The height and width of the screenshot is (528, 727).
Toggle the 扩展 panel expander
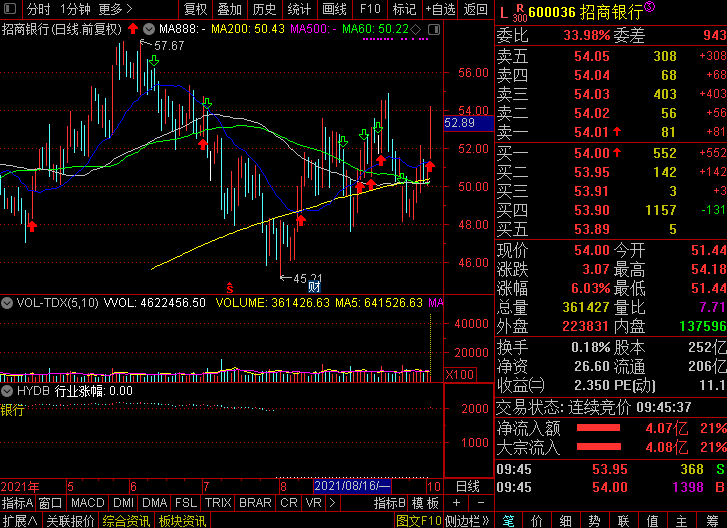[x=20, y=520]
